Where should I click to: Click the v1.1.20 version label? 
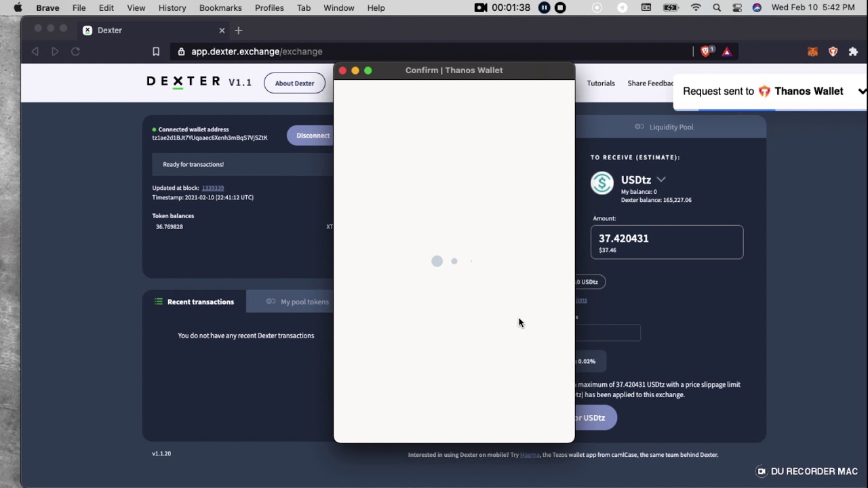[161, 453]
